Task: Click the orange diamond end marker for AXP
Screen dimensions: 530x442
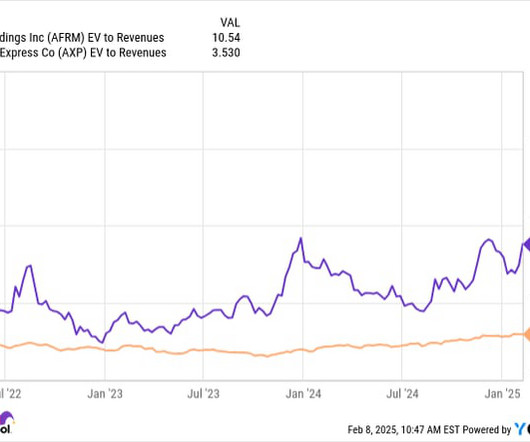Action: (527, 334)
